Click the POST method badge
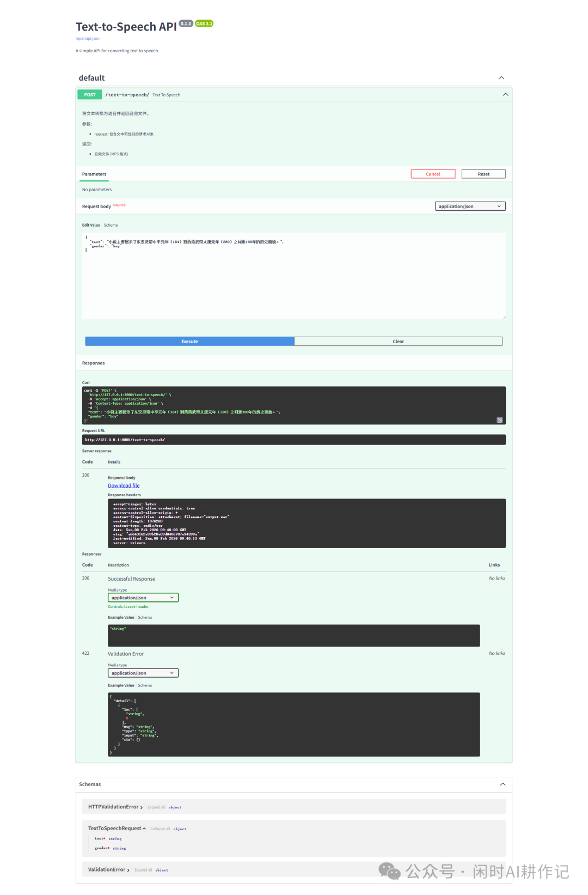The image size is (588, 895). point(90,95)
